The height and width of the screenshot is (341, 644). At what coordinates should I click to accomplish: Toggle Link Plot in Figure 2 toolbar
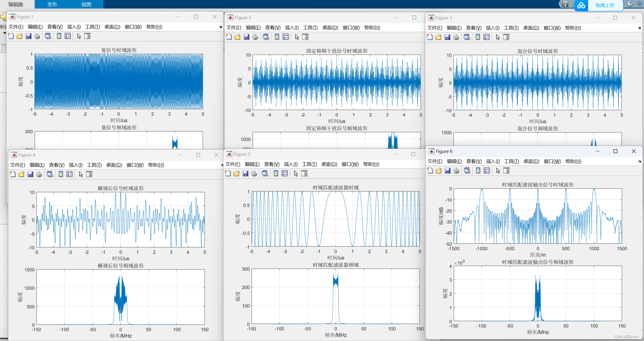click(266, 37)
